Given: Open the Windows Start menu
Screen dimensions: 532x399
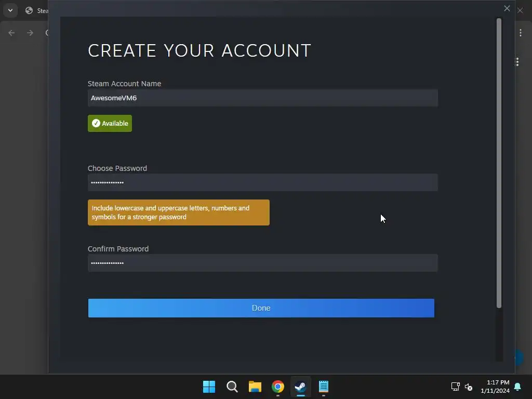Looking at the screenshot, I should tap(209, 387).
